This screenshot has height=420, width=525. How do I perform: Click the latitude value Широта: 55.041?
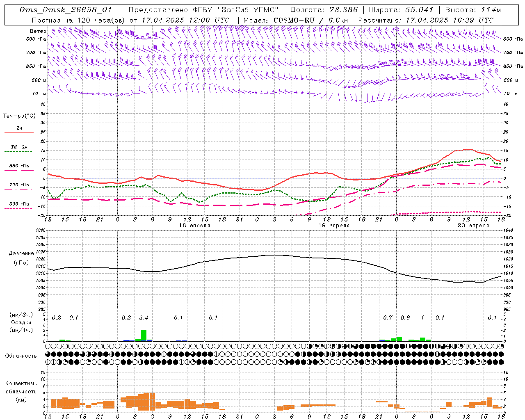point(401,10)
